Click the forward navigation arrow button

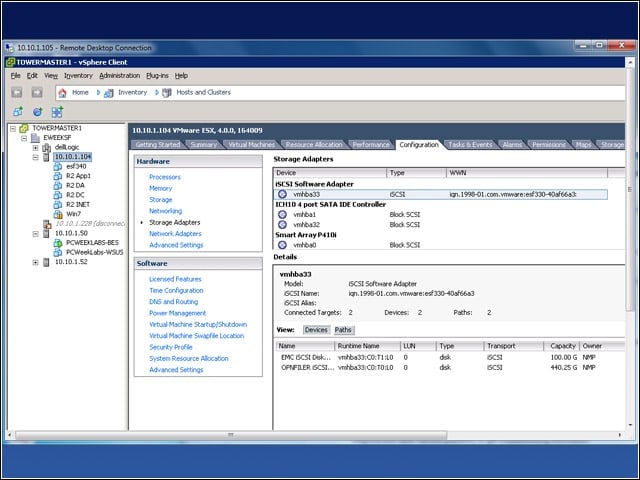pyautogui.click(x=37, y=93)
